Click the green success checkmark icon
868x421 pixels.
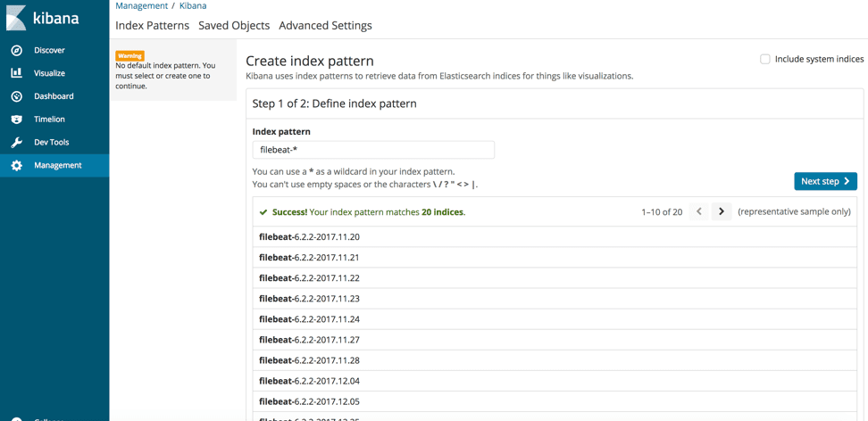pos(263,212)
